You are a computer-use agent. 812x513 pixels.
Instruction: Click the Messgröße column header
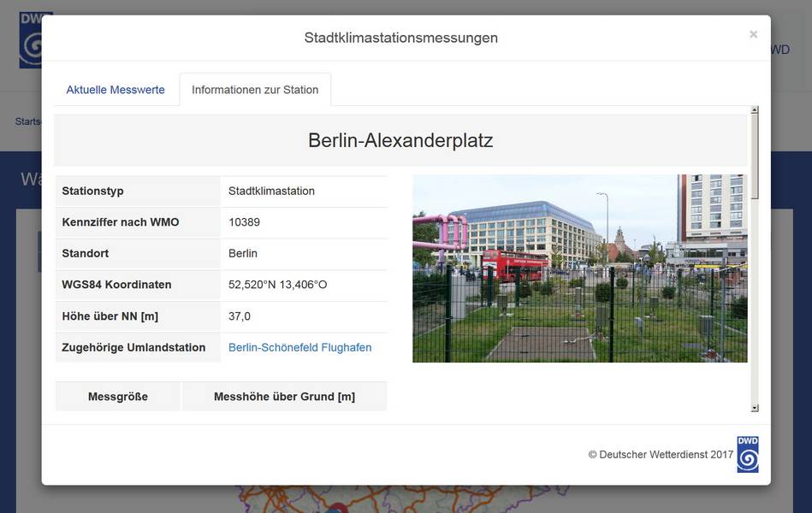(118, 397)
